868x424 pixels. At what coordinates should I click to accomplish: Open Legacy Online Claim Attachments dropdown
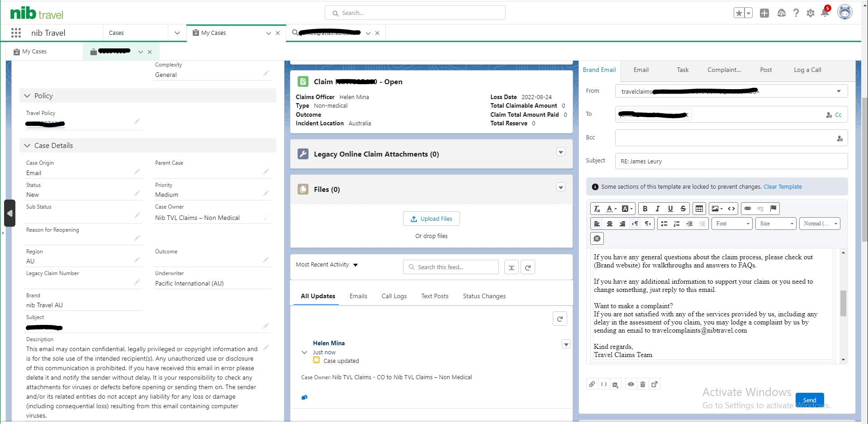pos(561,152)
